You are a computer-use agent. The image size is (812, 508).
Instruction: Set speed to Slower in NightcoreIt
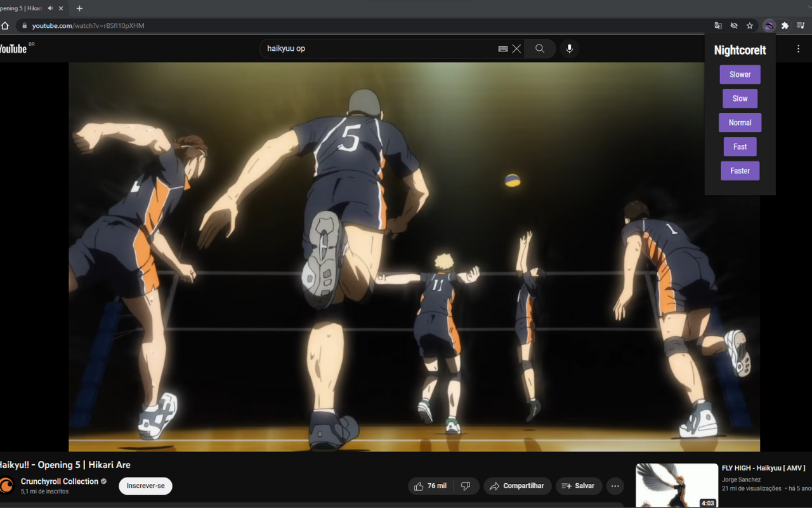click(740, 74)
